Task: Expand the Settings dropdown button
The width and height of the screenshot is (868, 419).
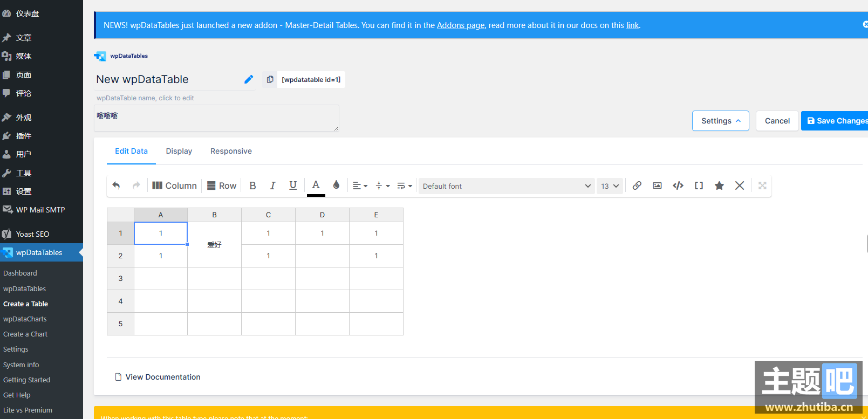Action: click(x=721, y=121)
